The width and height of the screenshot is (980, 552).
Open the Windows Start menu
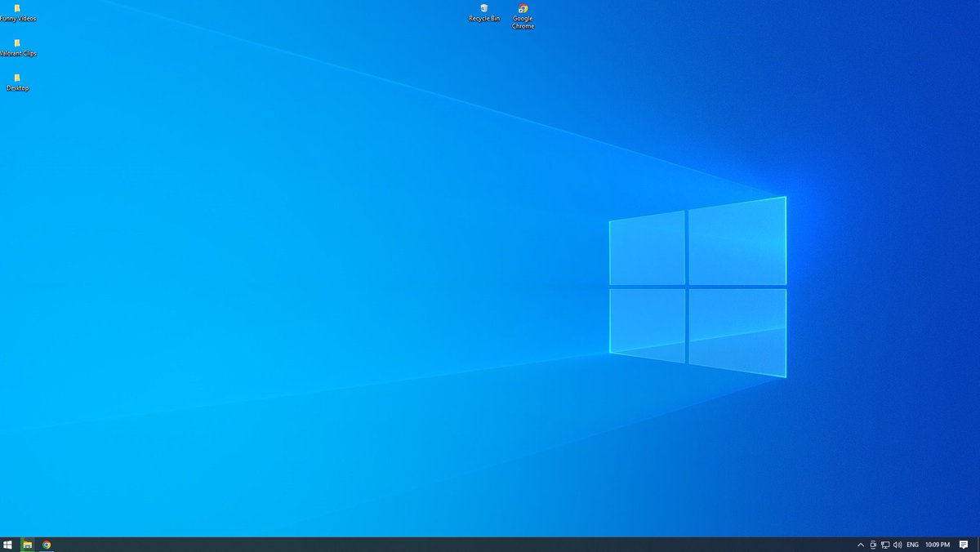coord(8,545)
